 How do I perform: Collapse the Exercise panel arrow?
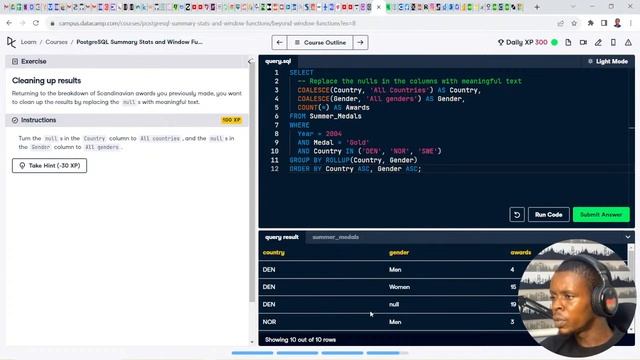(250, 61)
